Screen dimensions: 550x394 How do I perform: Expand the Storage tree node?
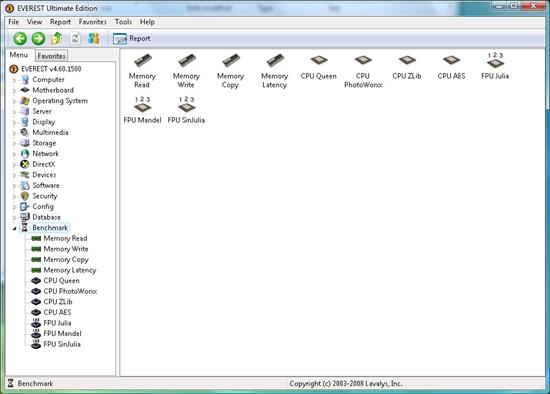pos(14,143)
